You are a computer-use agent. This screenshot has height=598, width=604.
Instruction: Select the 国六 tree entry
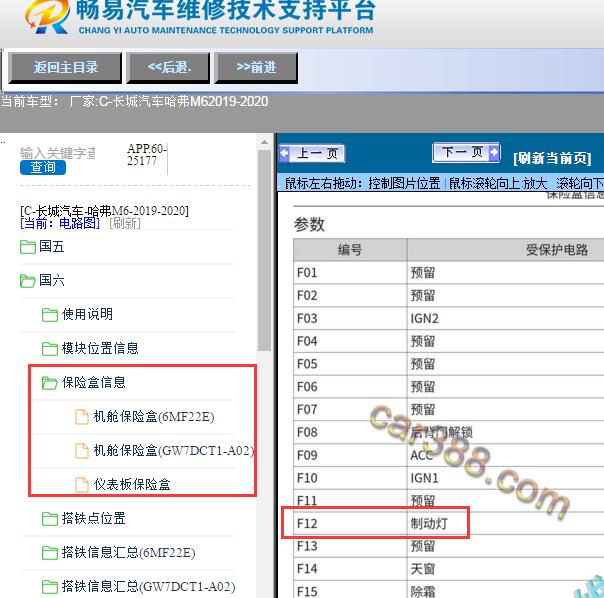pyautogui.click(x=52, y=280)
